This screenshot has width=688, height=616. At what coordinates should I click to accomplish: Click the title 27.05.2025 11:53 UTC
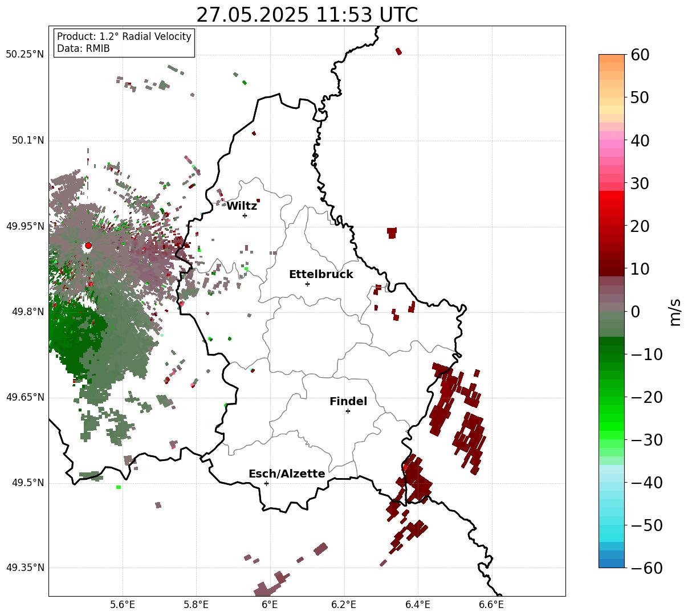coord(307,15)
